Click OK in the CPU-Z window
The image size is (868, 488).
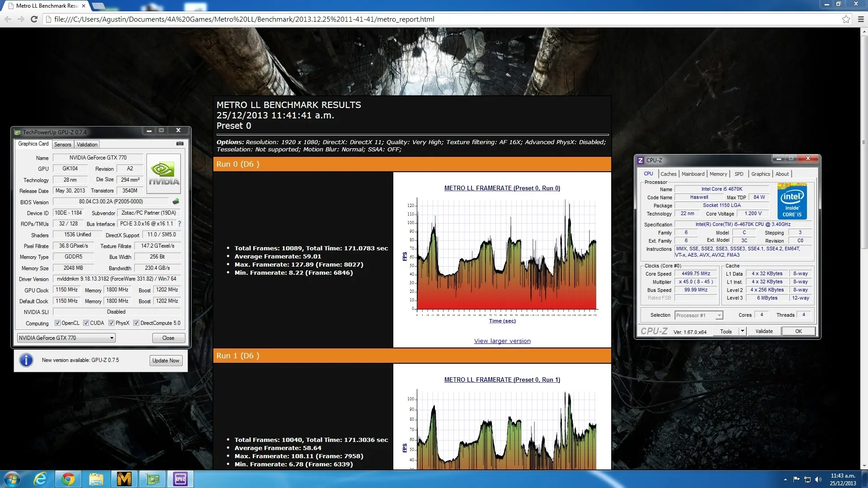[x=798, y=331]
